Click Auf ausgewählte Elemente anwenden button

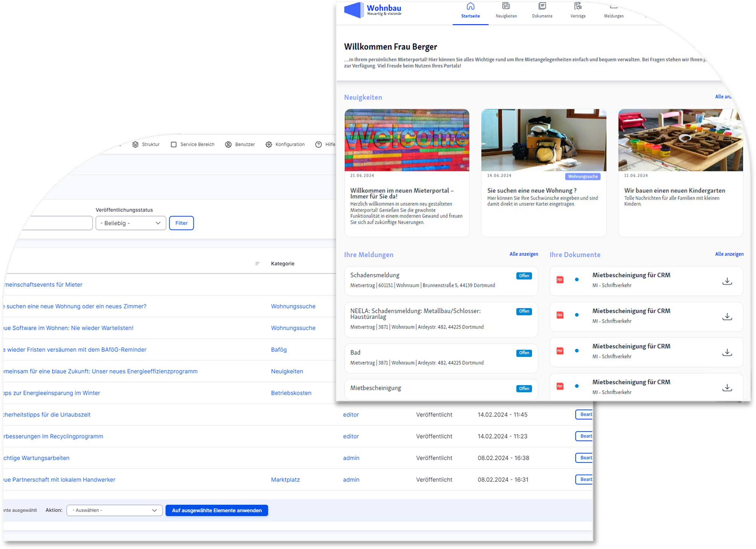[x=217, y=510]
